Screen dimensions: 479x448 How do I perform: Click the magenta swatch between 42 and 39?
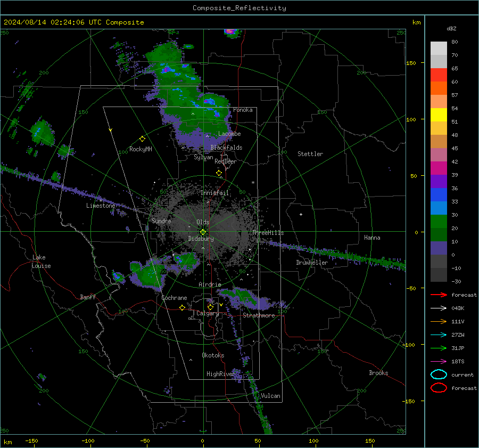pyautogui.click(x=439, y=168)
